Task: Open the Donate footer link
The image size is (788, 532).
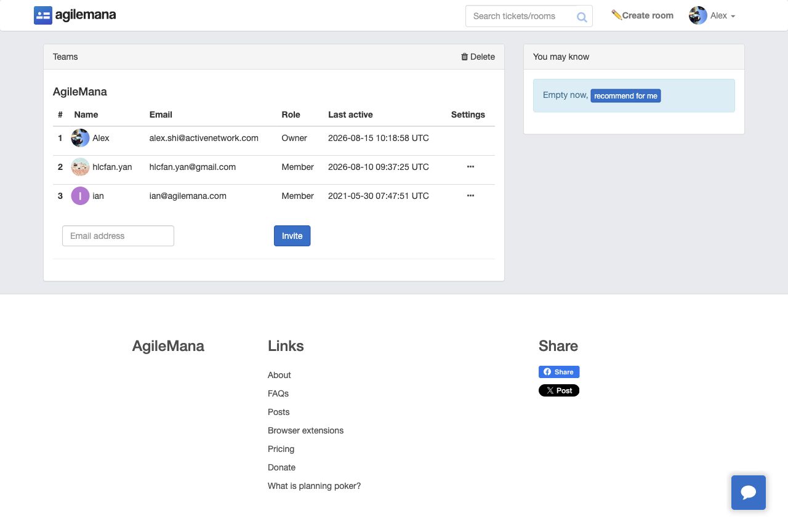Action: (282, 467)
